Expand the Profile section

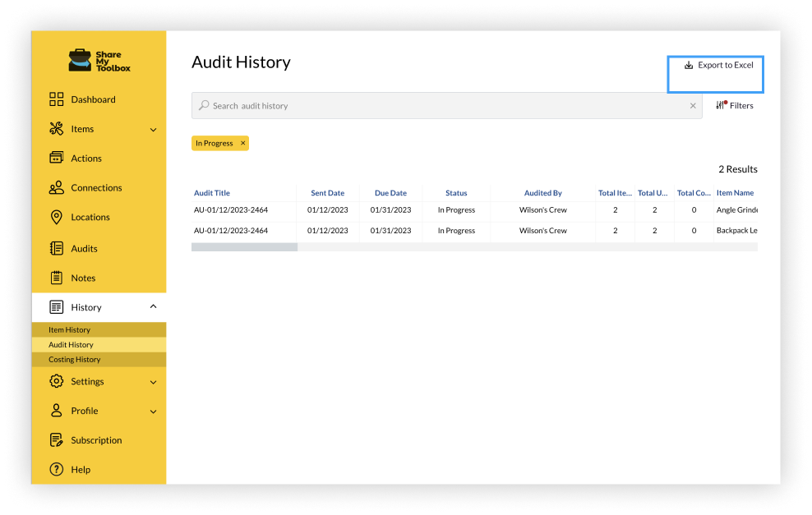[x=152, y=411]
